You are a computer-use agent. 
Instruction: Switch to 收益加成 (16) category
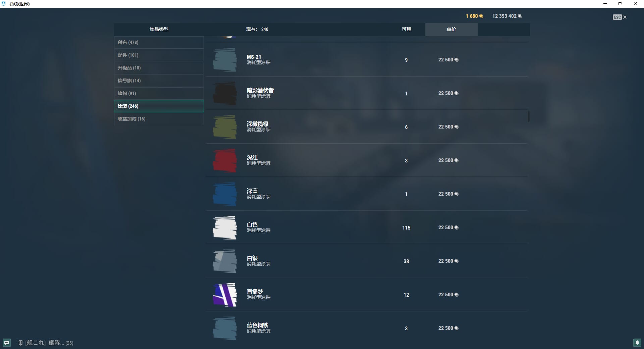(x=159, y=119)
